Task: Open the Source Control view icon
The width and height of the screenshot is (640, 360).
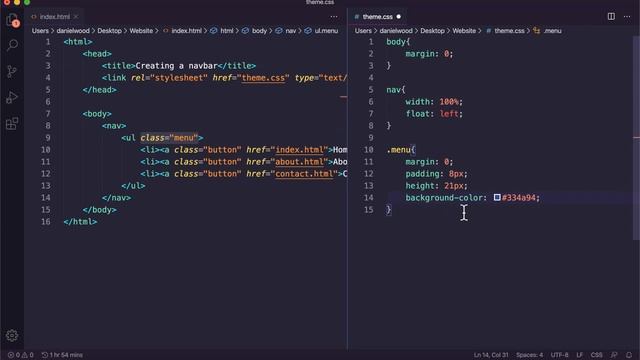Action: 12,71
